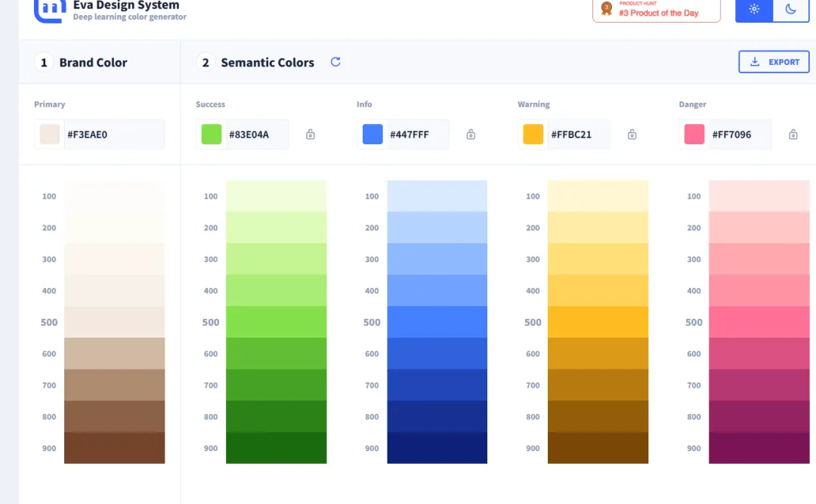Switch to dark theme with the moon icon
The image size is (816, 504).
click(790, 10)
